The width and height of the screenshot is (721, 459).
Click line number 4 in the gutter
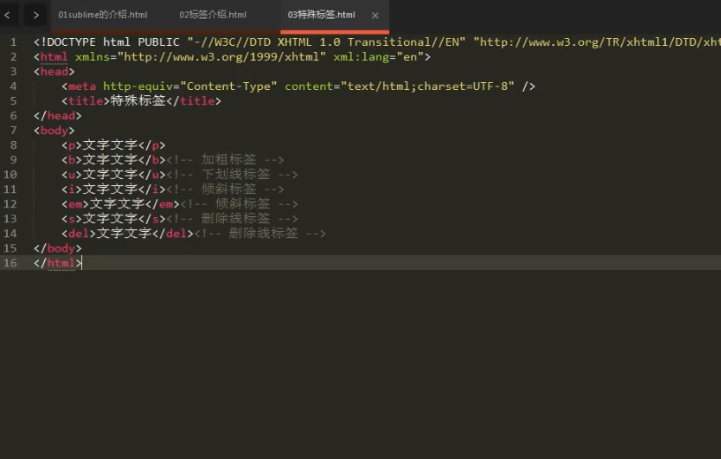(13, 86)
